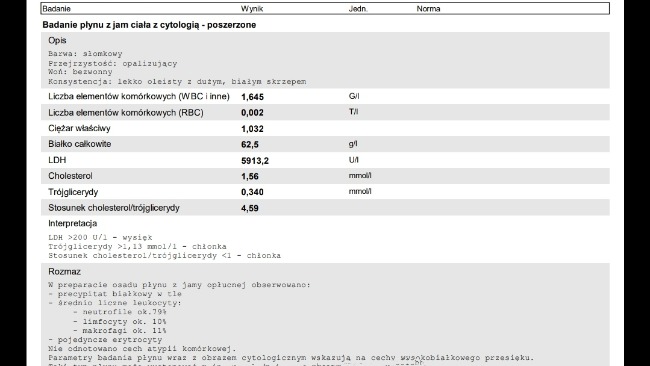The height and width of the screenshot is (366, 650).
Task: Click the 'Wynik' column header
Action: [x=252, y=9]
